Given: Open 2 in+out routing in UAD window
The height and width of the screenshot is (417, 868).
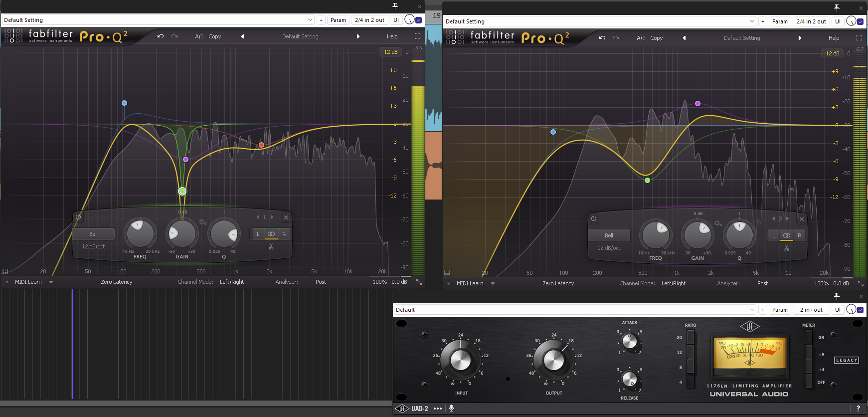Looking at the screenshot, I should pyautogui.click(x=811, y=310).
